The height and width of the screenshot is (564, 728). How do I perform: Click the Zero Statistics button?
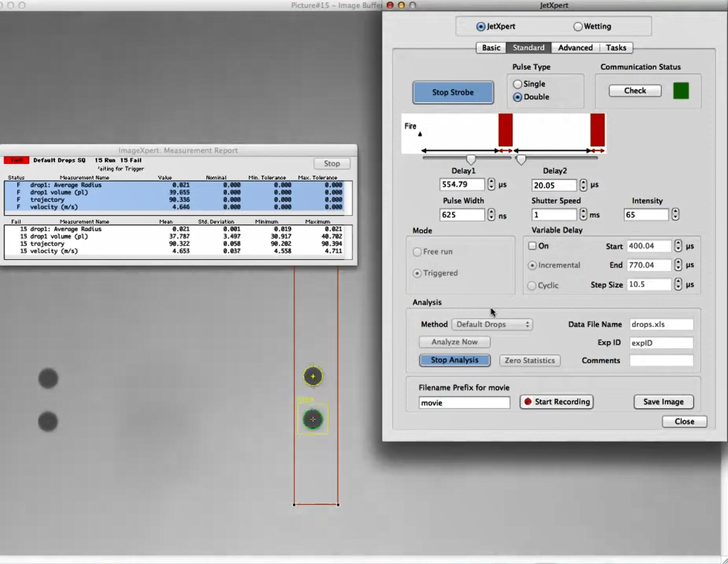click(x=529, y=360)
